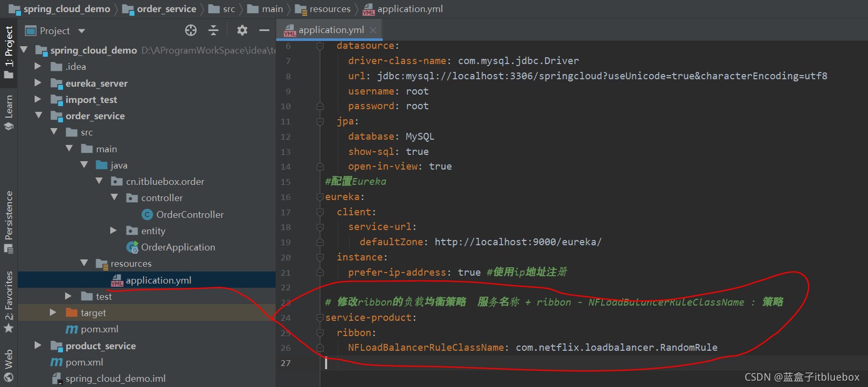Open the Project view dropdown
Viewport: 868px width, 387px height.
[81, 31]
